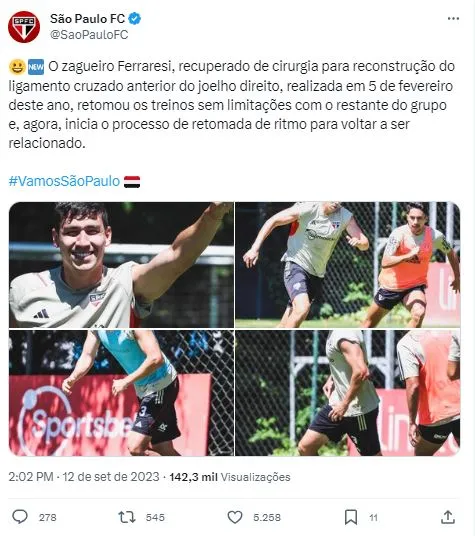Click the repost arrows icon

click(x=127, y=517)
